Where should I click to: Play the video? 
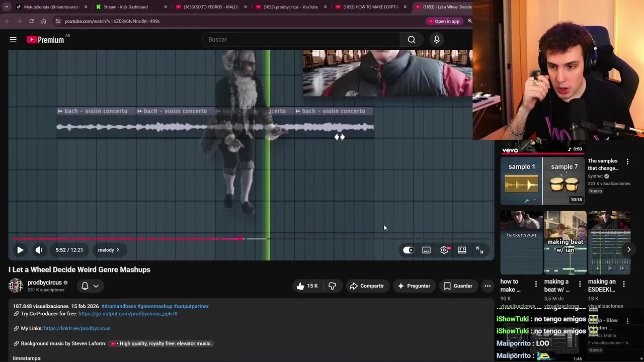20,250
